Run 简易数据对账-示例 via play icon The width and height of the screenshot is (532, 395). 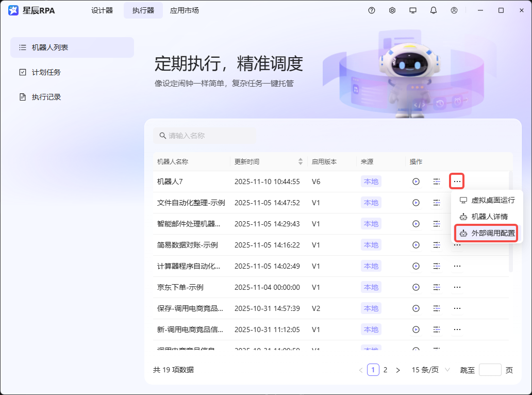coord(416,245)
